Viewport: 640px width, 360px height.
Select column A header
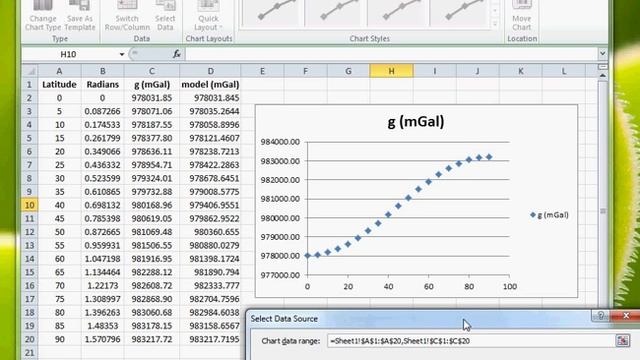coord(59,71)
